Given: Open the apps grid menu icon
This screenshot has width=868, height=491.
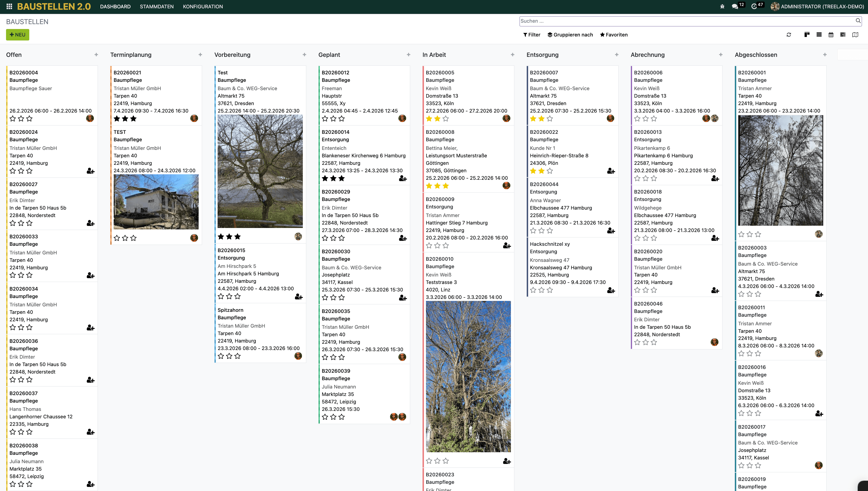Looking at the screenshot, I should pyautogui.click(x=9, y=6).
